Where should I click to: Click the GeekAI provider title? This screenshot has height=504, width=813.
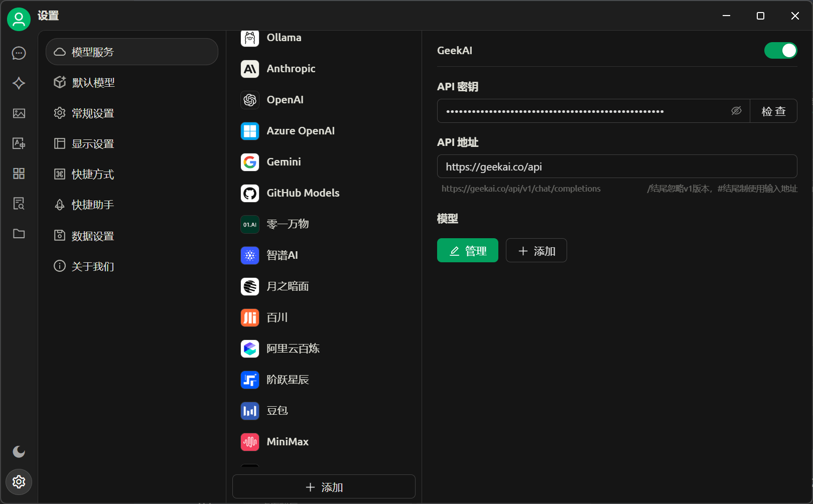455,50
